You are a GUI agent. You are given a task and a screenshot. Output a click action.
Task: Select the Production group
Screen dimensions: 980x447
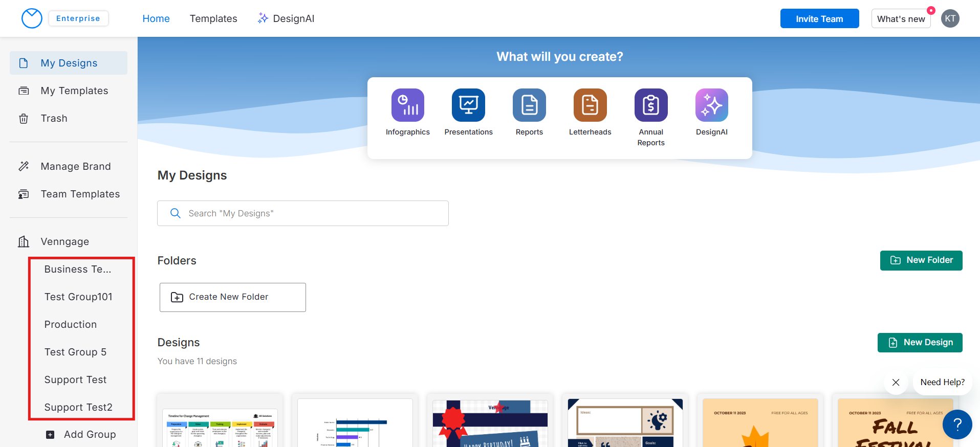[71, 324]
